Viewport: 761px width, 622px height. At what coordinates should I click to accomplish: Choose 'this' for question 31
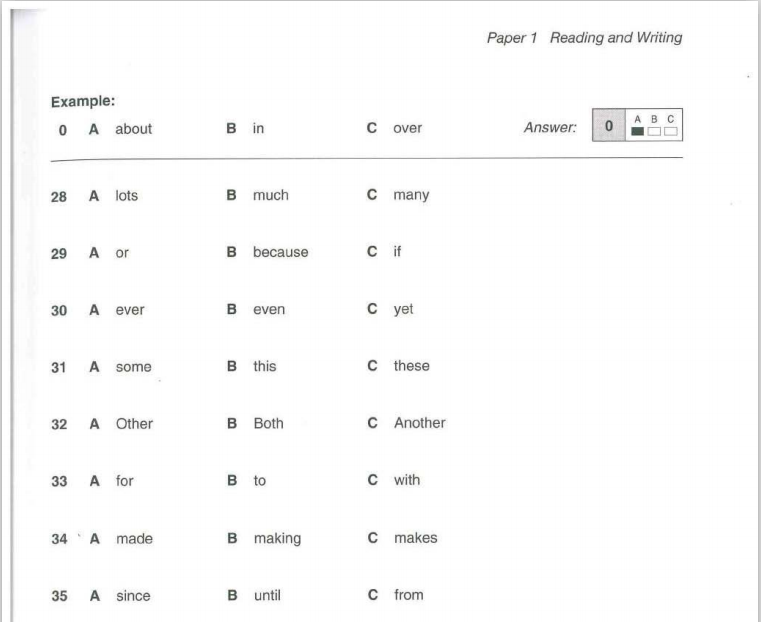(265, 366)
